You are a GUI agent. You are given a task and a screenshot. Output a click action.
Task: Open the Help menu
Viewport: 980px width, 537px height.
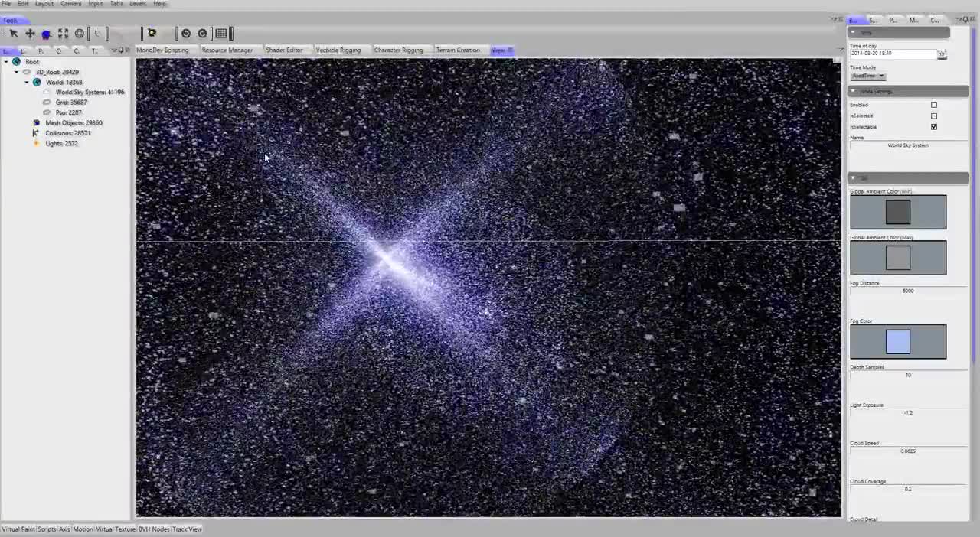(x=159, y=4)
